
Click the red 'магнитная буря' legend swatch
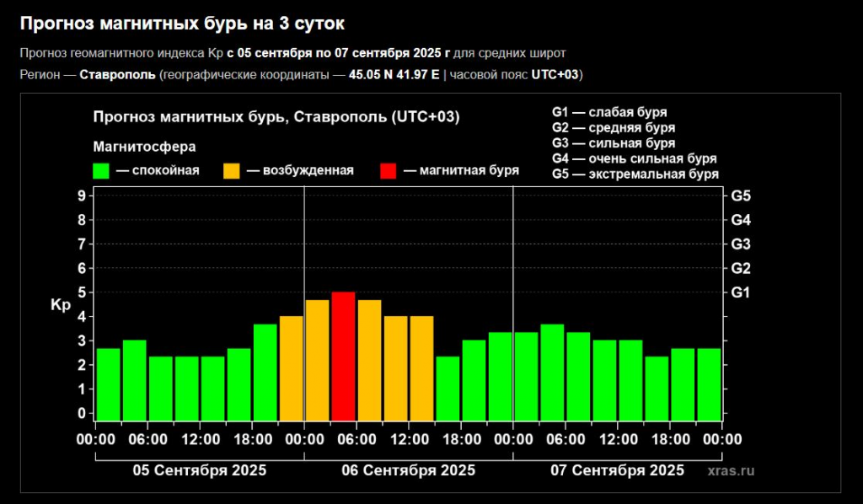tap(389, 171)
